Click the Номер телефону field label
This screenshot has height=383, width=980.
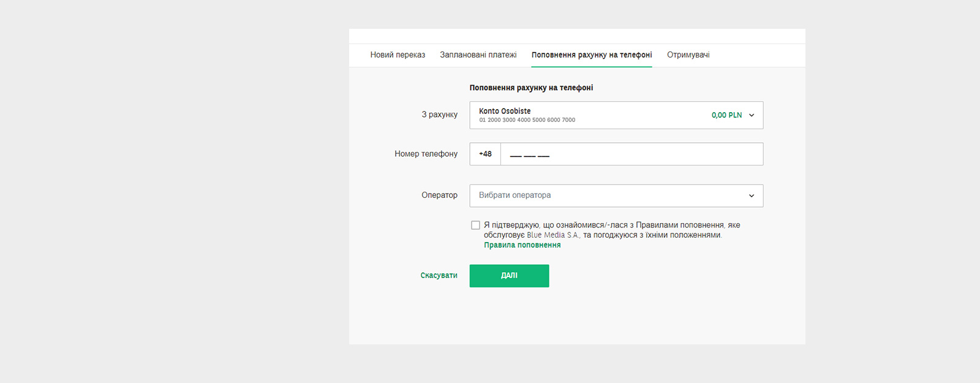426,154
